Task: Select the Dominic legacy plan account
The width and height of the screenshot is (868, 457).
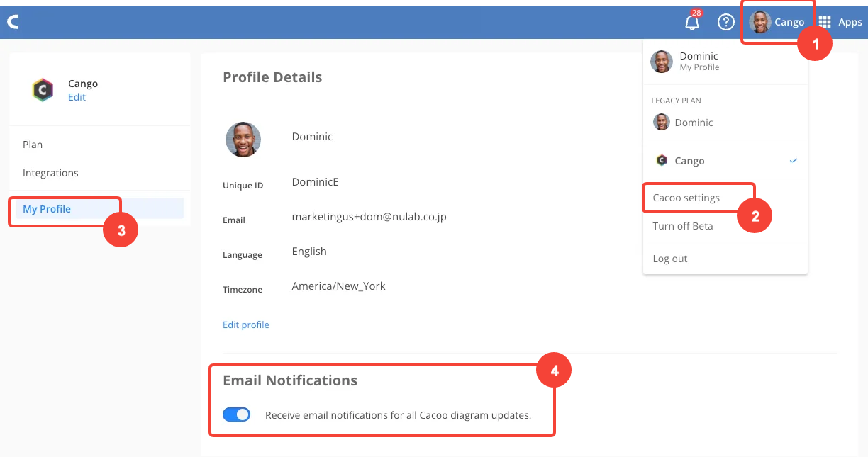Action: pyautogui.click(x=725, y=123)
